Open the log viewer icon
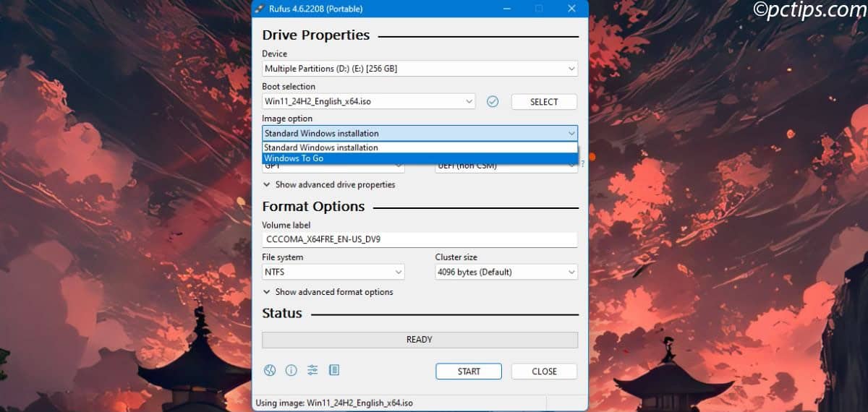Image resolution: width=868 pixels, height=412 pixels. coord(333,371)
